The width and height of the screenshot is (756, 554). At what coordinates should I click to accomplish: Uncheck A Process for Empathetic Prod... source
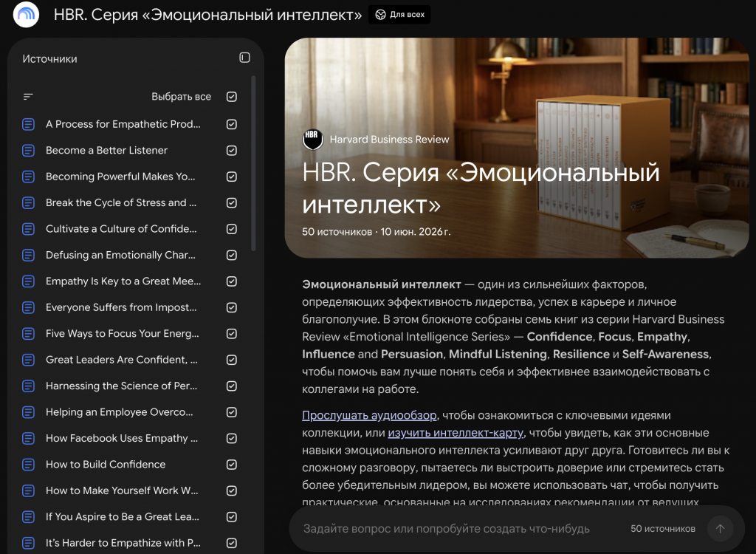pyautogui.click(x=231, y=124)
